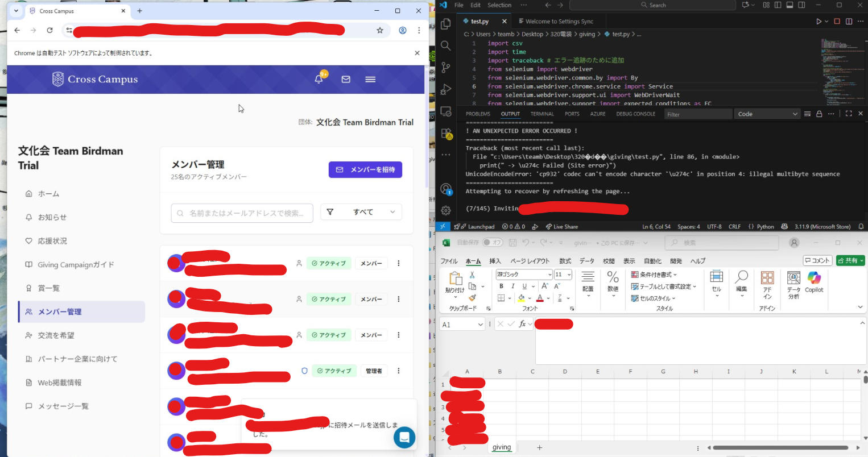Open the Excel font size dropdown
This screenshot has height=457, width=868.
569,275
